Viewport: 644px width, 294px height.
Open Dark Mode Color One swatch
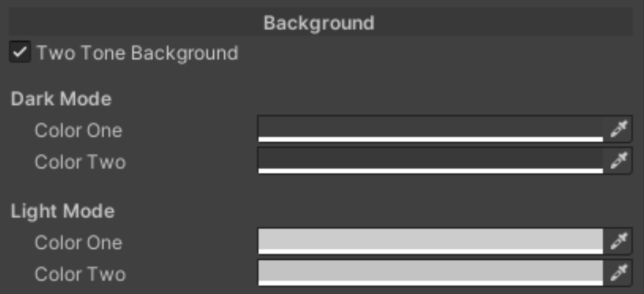point(430,127)
